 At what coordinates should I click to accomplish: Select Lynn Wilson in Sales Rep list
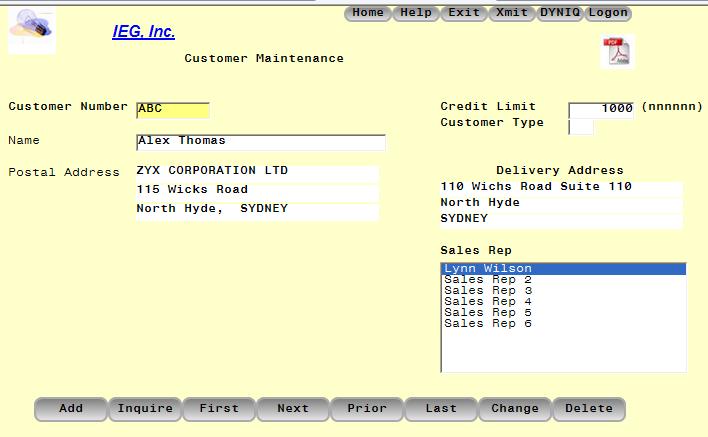(x=489, y=269)
